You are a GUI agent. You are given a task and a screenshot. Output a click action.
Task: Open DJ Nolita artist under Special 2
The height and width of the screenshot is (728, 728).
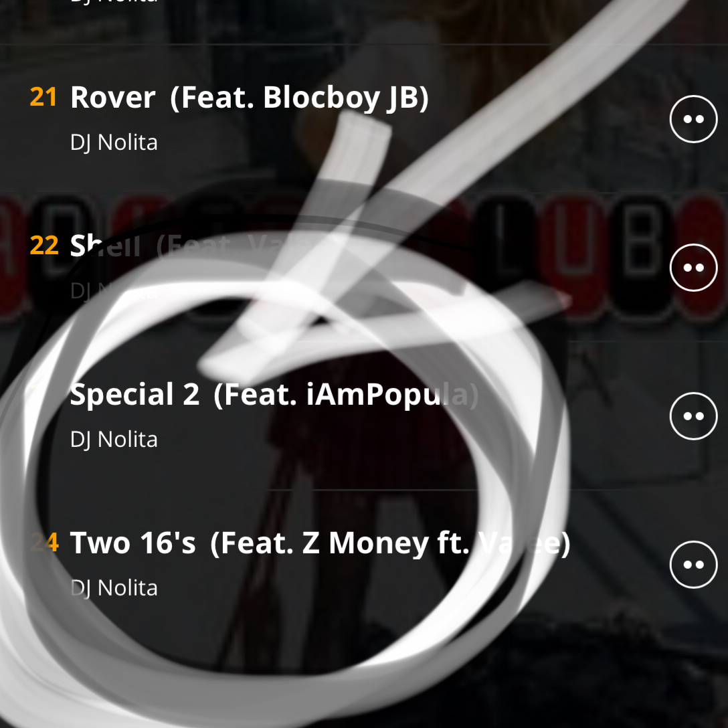click(x=114, y=439)
